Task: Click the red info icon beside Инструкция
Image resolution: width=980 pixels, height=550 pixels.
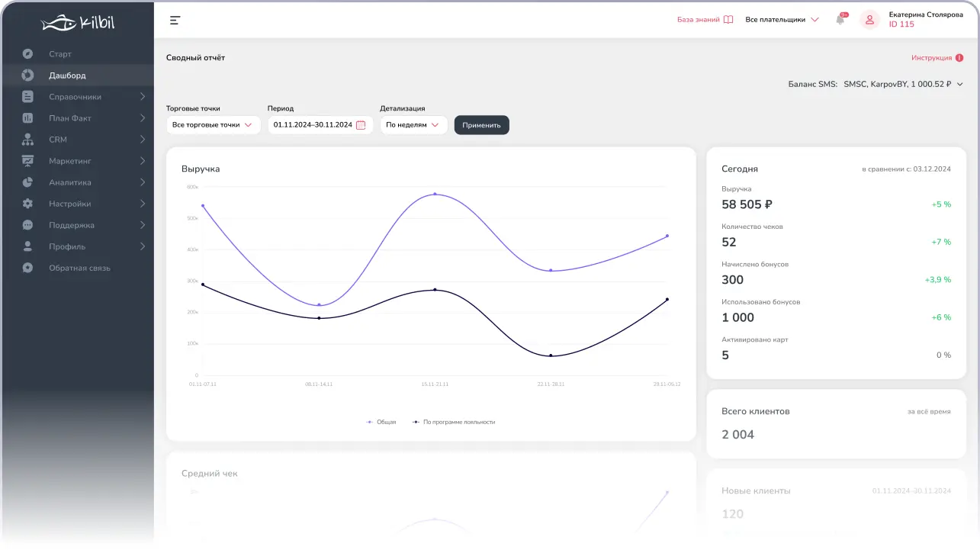Action: (x=959, y=58)
